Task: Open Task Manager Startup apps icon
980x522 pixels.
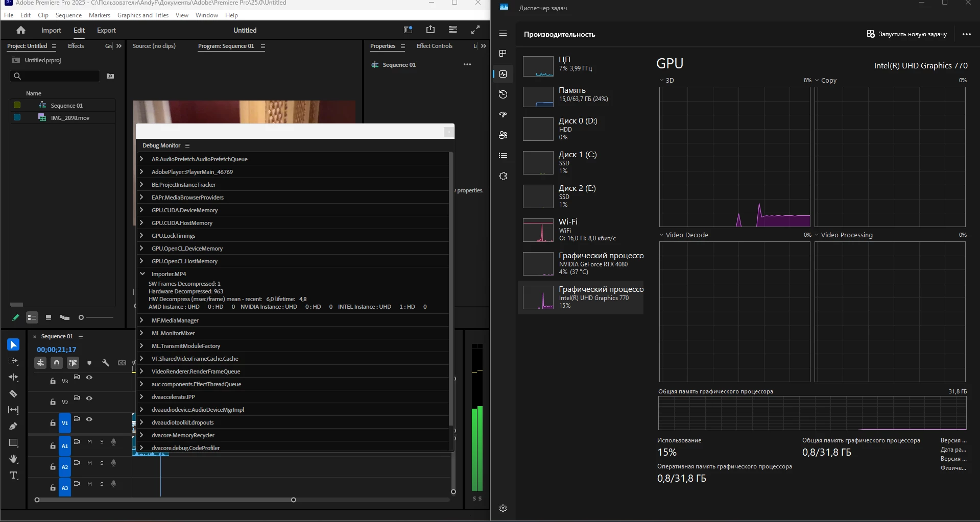Action: [503, 115]
